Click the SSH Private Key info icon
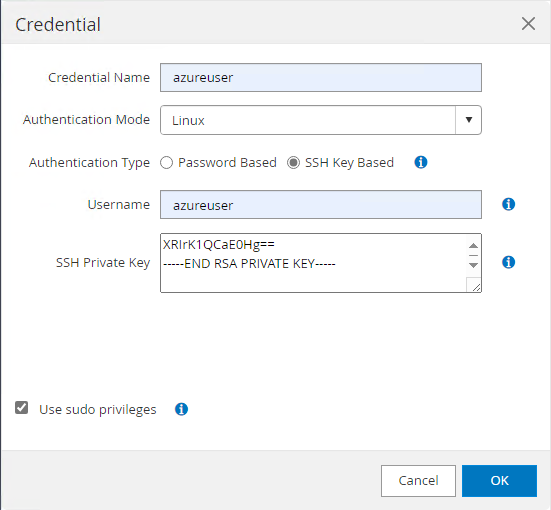Screen dimensions: 551x510 [508, 262]
